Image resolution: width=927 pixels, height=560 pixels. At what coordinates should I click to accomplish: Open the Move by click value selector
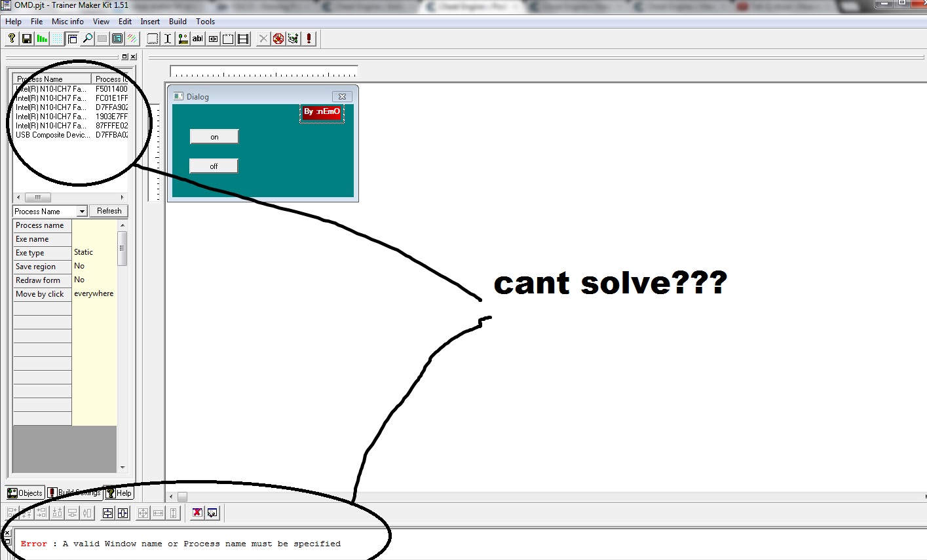coord(94,293)
